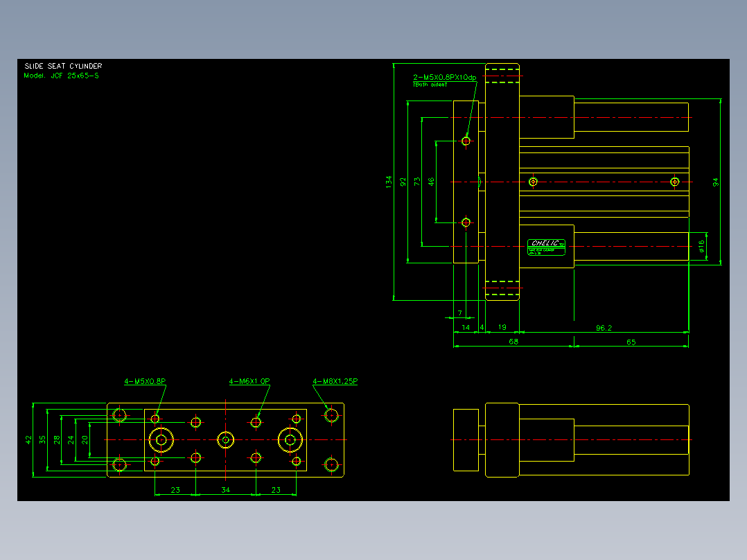Select the '(Both sides)' note text
The height and width of the screenshot is (560, 747).
pos(430,85)
